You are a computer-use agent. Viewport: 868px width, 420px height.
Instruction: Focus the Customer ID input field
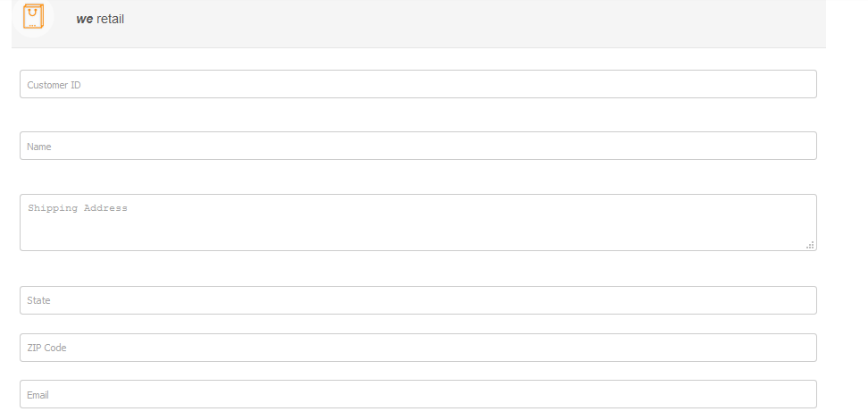tap(418, 84)
